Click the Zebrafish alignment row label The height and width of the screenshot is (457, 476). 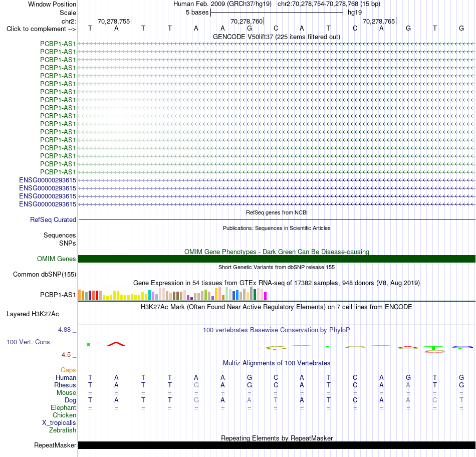pyautogui.click(x=63, y=430)
